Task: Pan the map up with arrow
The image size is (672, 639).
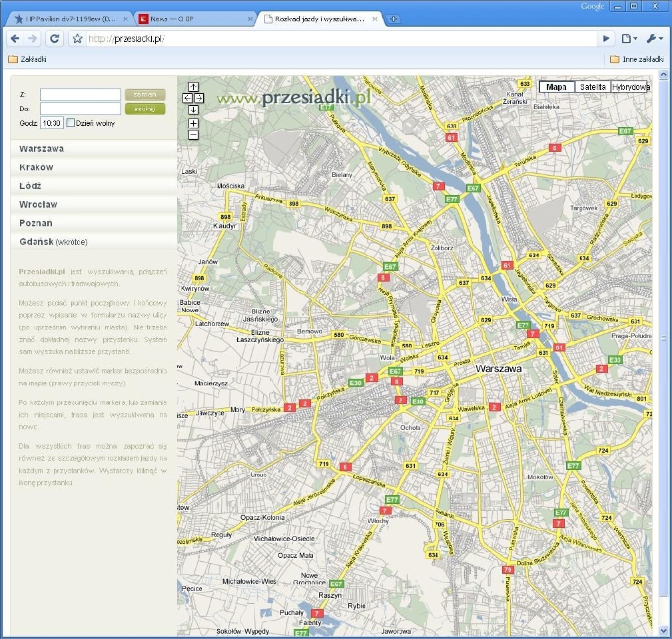Action: pyautogui.click(x=193, y=87)
